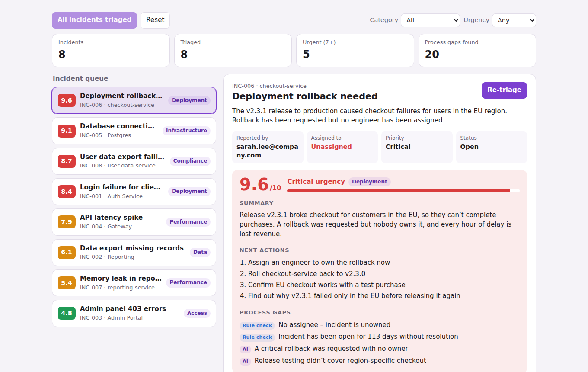The height and width of the screenshot is (372, 588).
Task: Click the 6.1 urgency score badge
Action: click(x=67, y=253)
